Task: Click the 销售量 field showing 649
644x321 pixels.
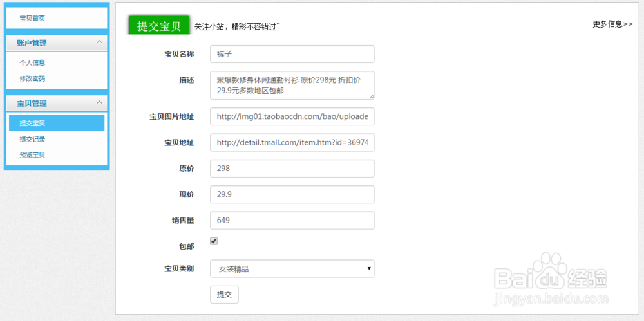Action: pos(292,221)
